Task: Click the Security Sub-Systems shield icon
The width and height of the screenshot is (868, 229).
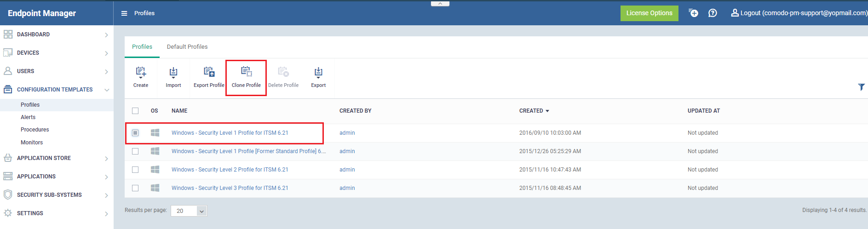Action: click(8, 195)
